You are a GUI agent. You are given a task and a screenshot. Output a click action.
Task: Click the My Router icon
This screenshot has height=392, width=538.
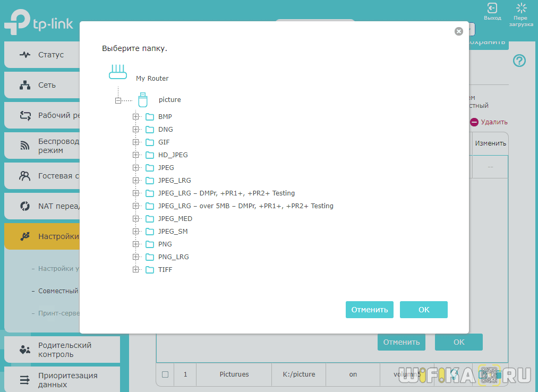[x=118, y=72]
